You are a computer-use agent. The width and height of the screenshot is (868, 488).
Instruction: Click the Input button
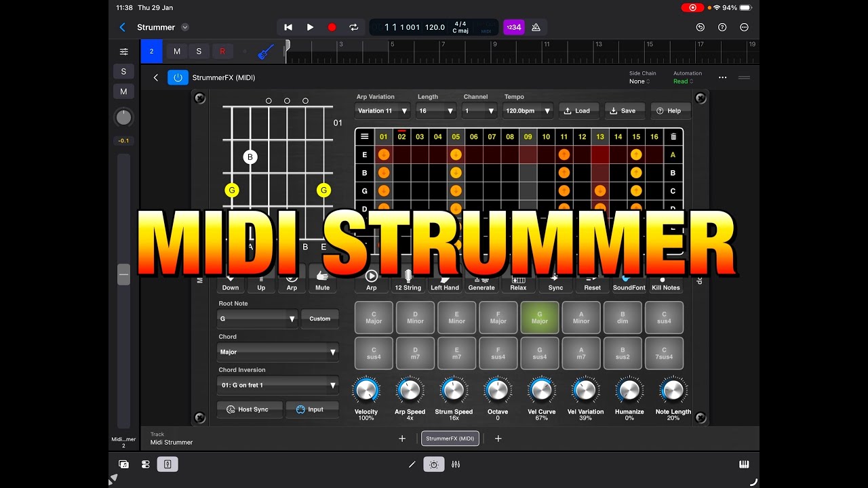click(311, 409)
